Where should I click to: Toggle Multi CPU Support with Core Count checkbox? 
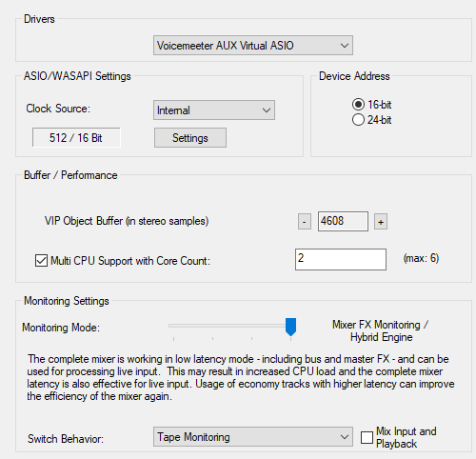coord(41,261)
